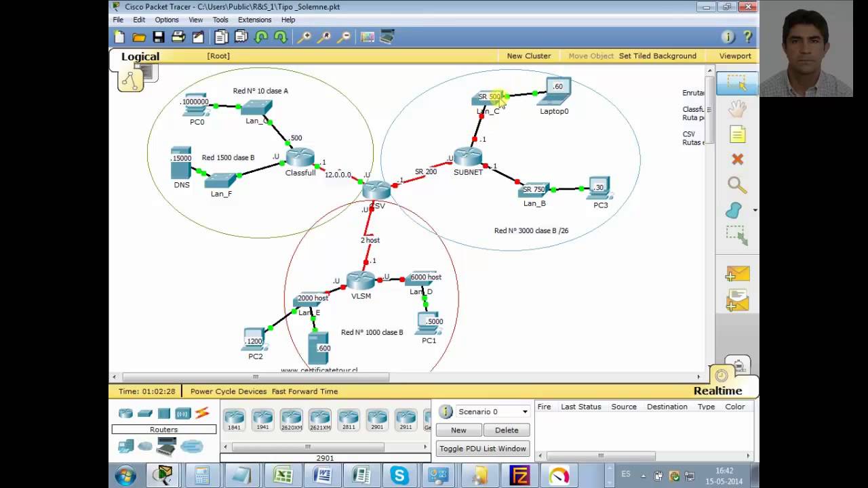
Task: Activate the Select tool in right panel
Action: tap(737, 83)
